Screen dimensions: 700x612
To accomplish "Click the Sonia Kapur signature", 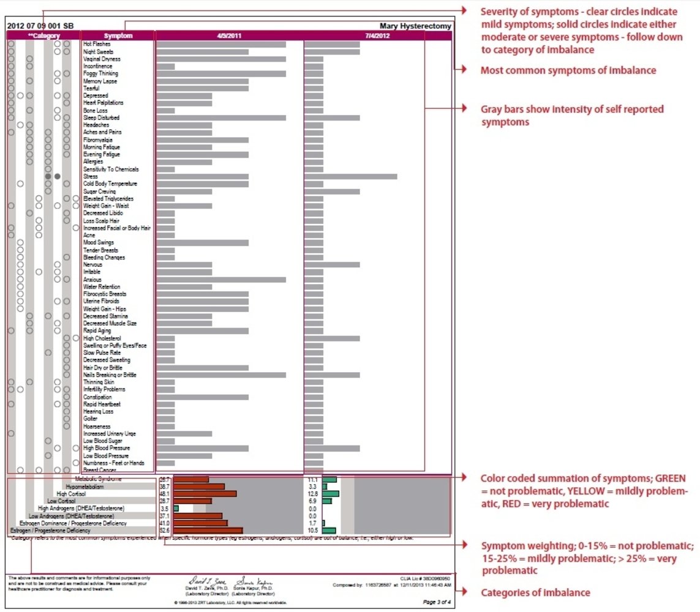I will [254, 581].
